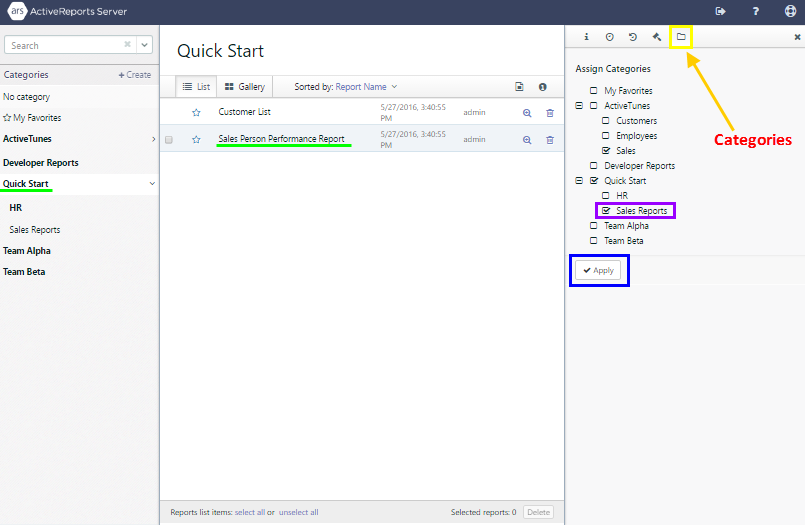The image size is (805, 525).
Task: Click the new report document icon
Action: (519, 87)
